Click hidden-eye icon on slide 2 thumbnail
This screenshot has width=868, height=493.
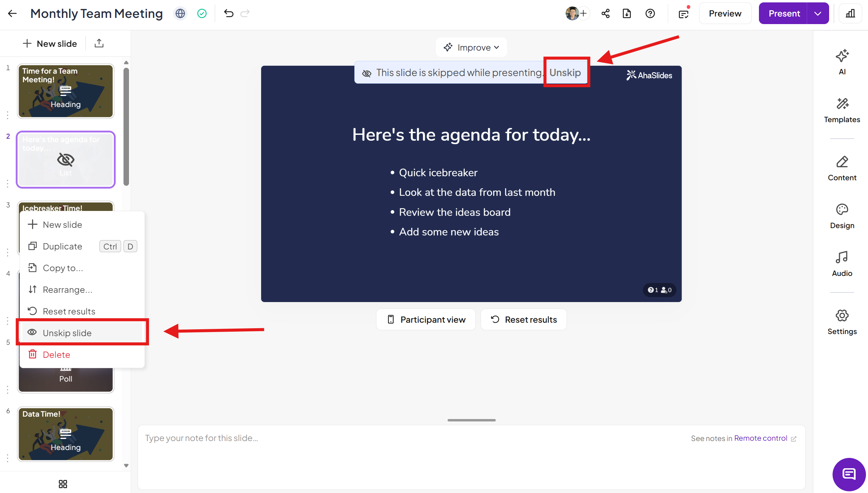[65, 160]
